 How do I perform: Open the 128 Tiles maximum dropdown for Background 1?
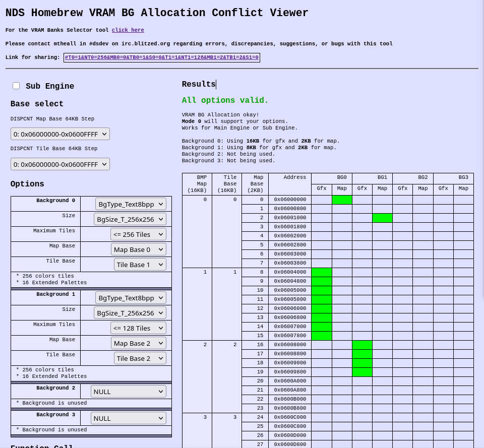[x=138, y=328]
